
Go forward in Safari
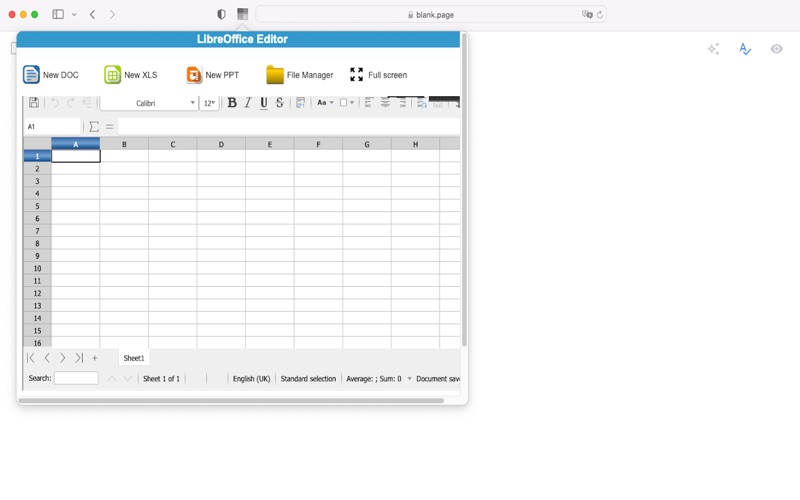[112, 14]
